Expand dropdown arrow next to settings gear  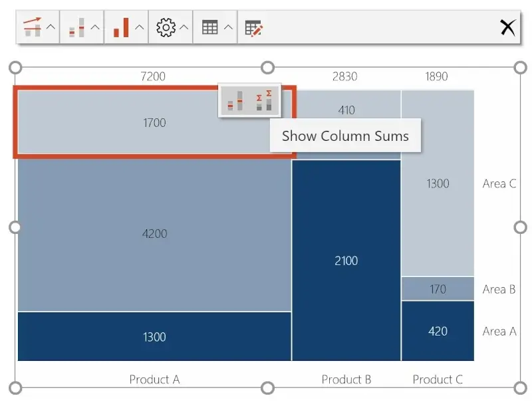click(184, 27)
